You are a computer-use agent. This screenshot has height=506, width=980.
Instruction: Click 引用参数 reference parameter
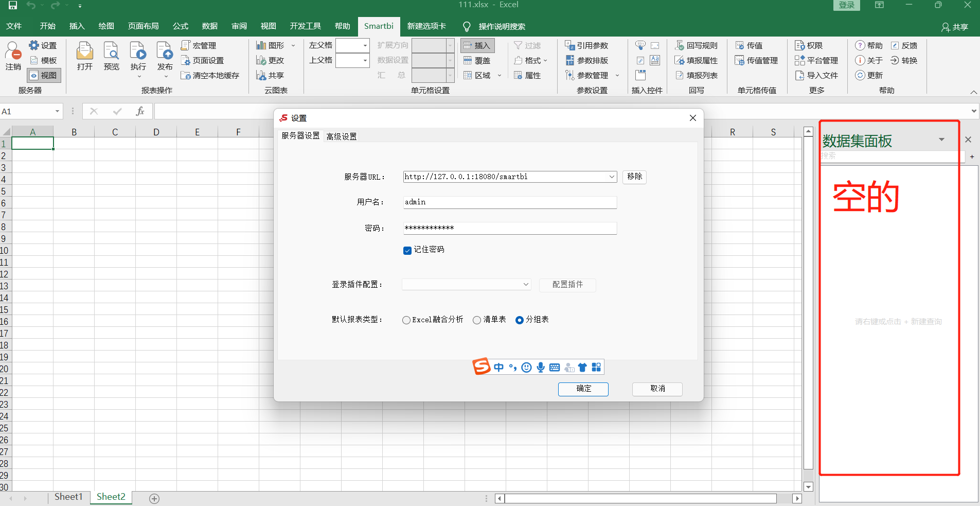pos(586,45)
